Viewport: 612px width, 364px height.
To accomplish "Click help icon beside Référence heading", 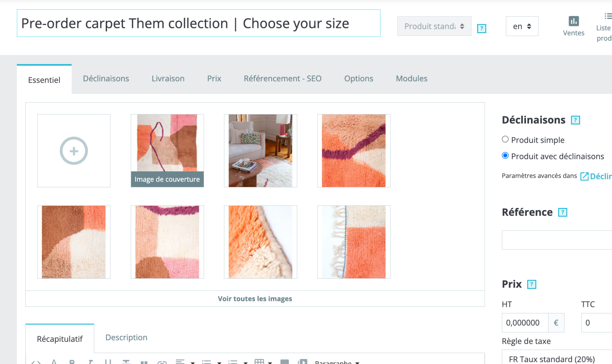I will (562, 212).
